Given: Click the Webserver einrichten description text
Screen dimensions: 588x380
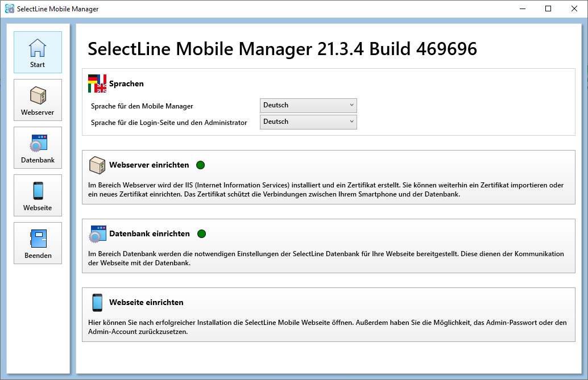Looking at the screenshot, I should [326, 190].
